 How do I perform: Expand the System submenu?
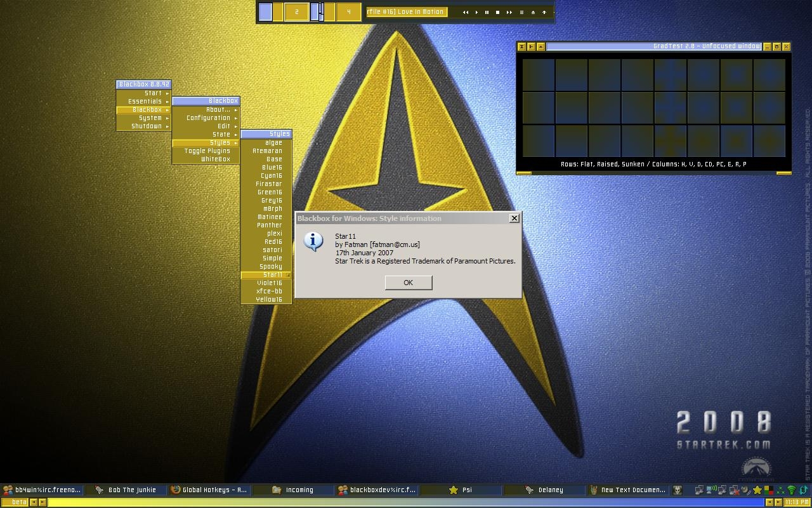143,118
